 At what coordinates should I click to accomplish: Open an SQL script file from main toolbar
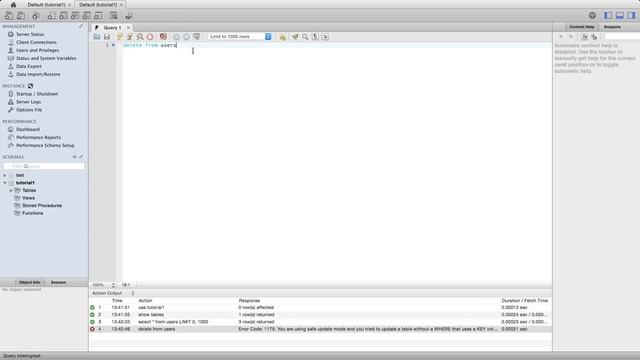pos(20,16)
